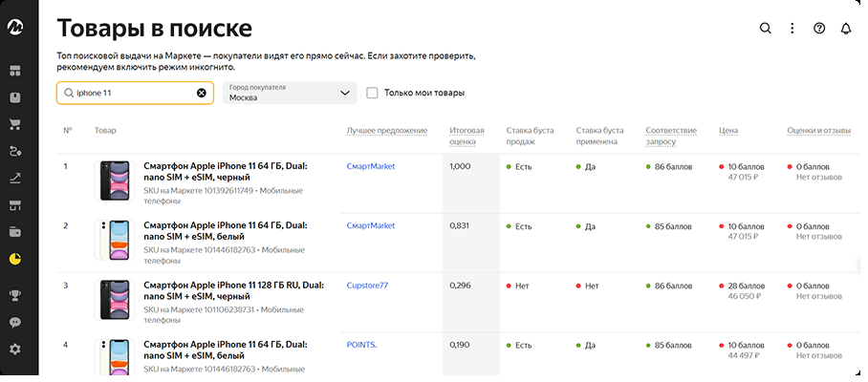Open the three-dot more options menu
The image size is (868, 382).
792,29
